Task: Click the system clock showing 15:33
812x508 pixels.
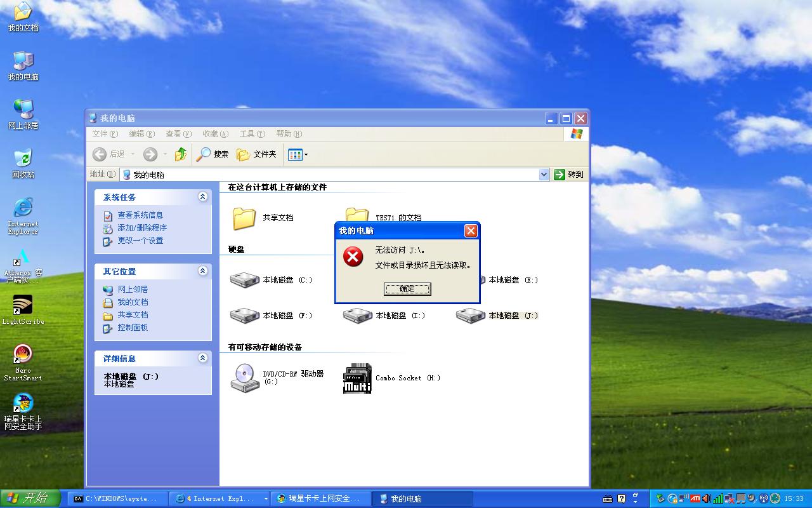Action: point(794,498)
